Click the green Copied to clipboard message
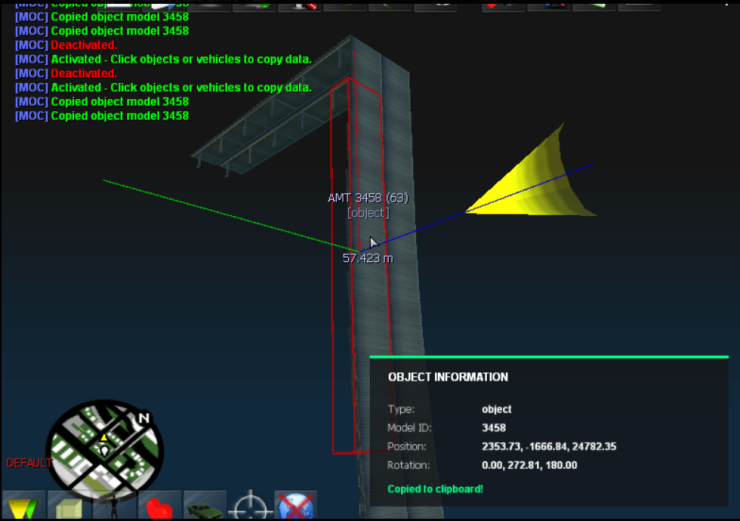This screenshot has width=740, height=521. click(435, 488)
